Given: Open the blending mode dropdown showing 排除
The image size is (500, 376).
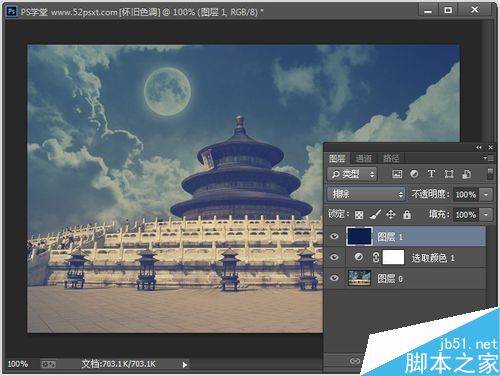Looking at the screenshot, I should tap(366, 194).
